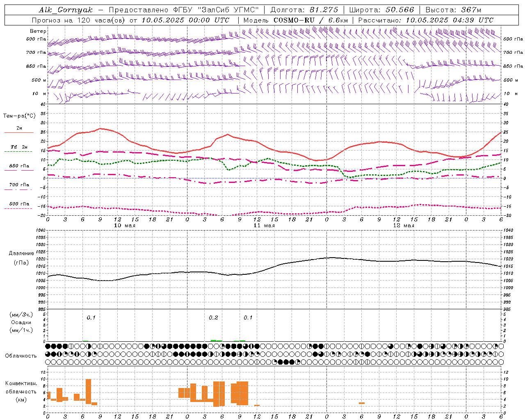The image size is (525, 420).
Task: Click the Облачность cloud cover row label
Action: [21, 356]
